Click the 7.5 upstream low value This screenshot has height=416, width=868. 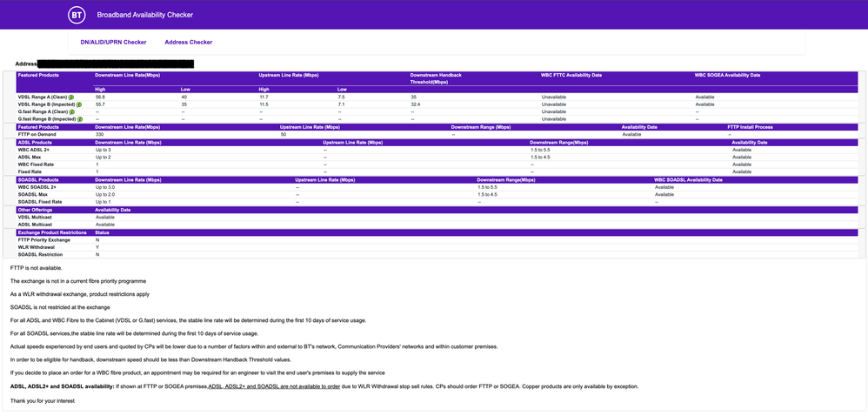pos(340,97)
